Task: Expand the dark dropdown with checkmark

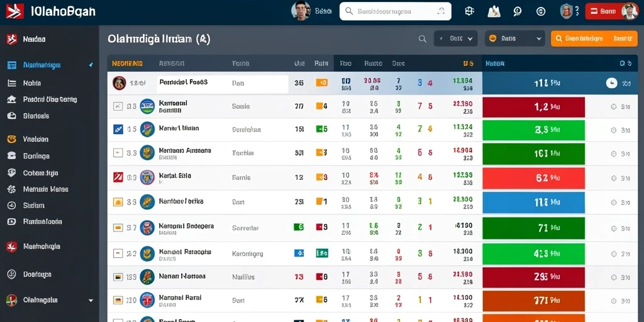Action: pos(455,38)
